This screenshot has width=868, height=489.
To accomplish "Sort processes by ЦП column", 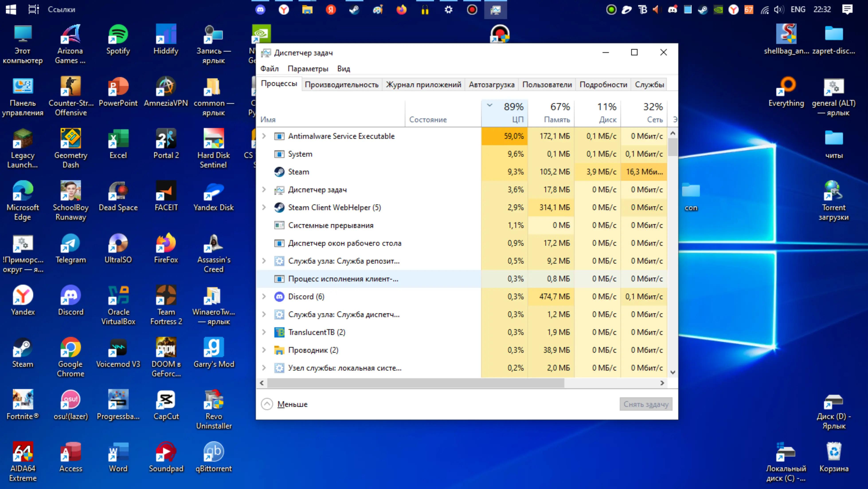I will pos(504,113).
